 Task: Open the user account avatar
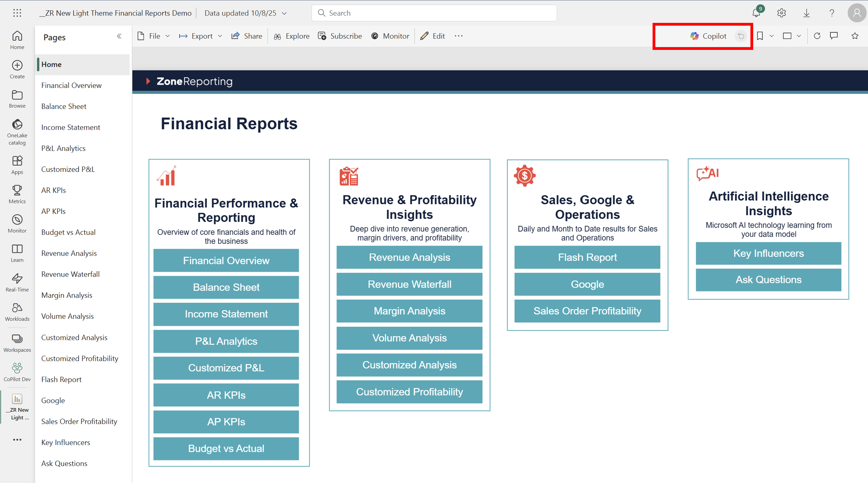[x=857, y=13]
